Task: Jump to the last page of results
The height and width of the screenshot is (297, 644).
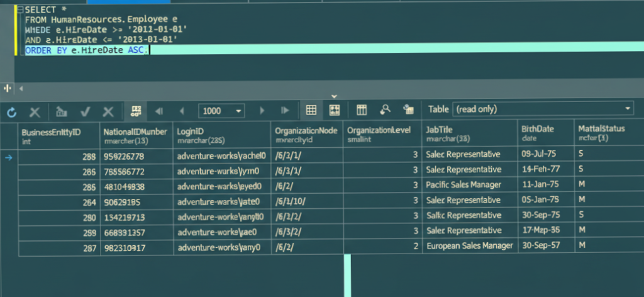Action: click(x=285, y=111)
